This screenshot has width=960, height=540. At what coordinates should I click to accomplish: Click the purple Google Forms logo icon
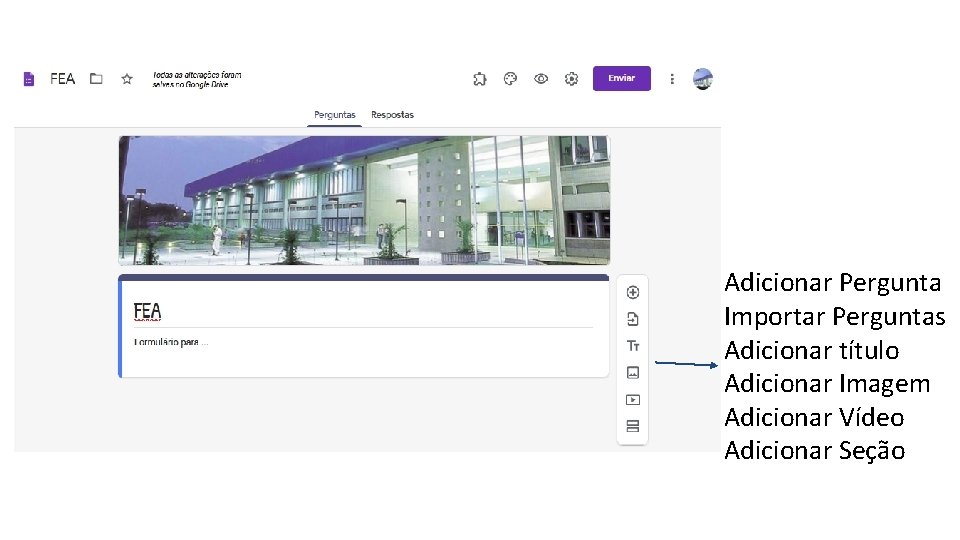click(28, 79)
